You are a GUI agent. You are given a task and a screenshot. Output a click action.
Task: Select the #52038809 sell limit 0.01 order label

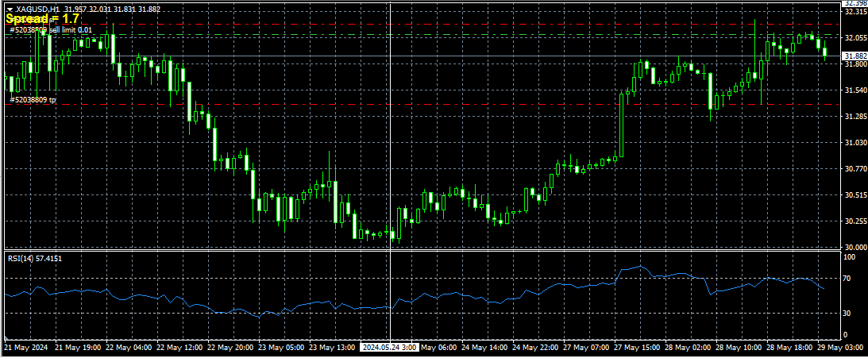pyautogui.click(x=51, y=29)
